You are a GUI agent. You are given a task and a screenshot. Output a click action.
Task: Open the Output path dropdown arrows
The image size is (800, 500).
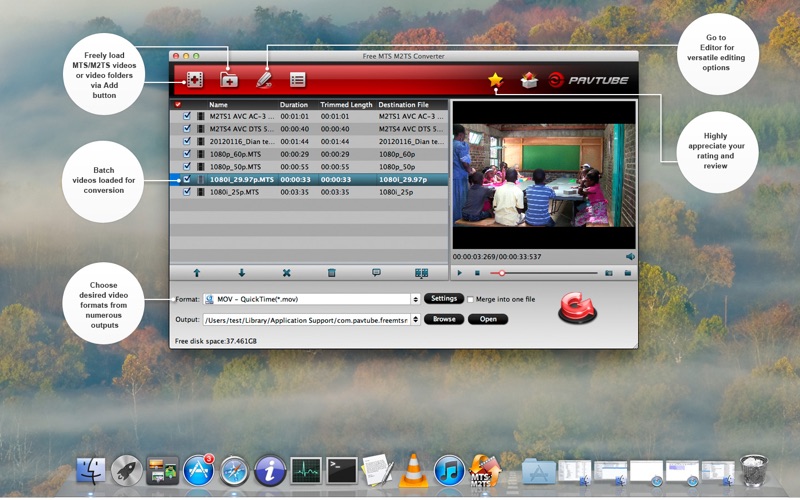(x=416, y=319)
